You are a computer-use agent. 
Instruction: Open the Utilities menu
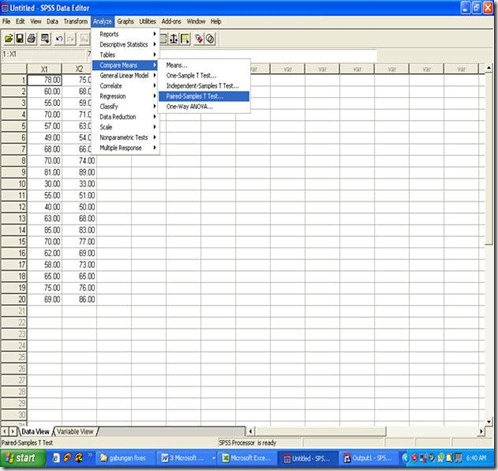[x=147, y=22]
